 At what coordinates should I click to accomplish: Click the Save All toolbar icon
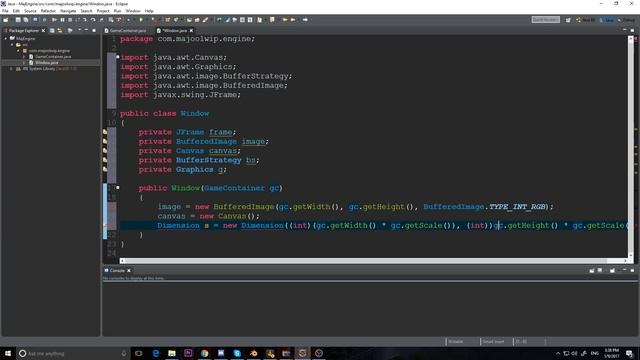point(26,20)
